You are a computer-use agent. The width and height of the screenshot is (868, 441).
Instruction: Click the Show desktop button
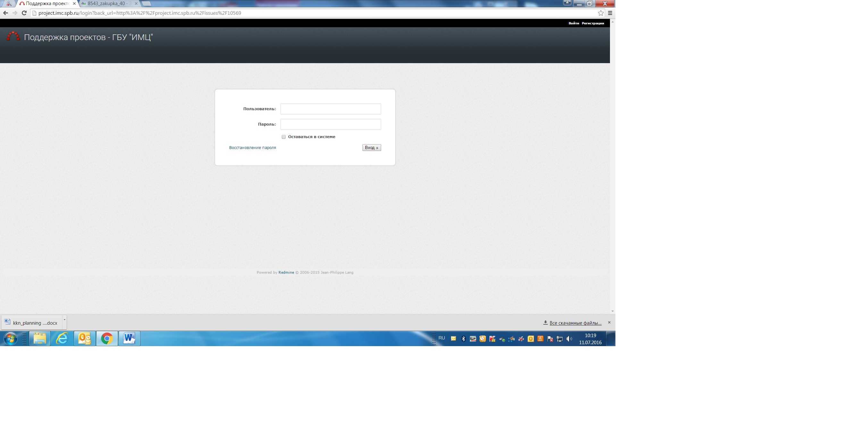pyautogui.click(x=611, y=338)
